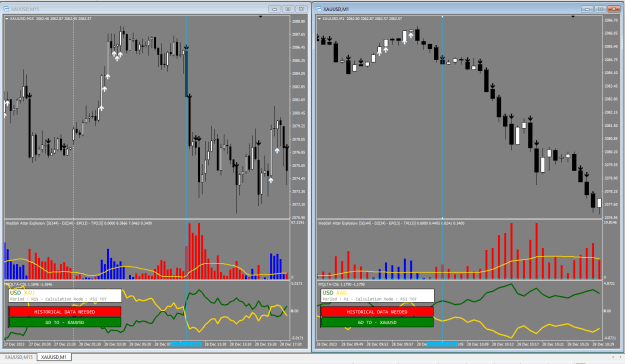
Task: Close the XAUUSD,M1 chart window
Action: point(614,9)
